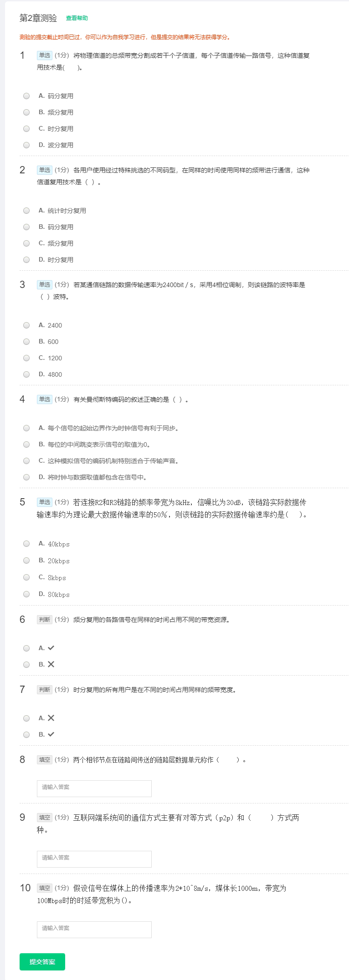
Task: Mark question 6 as true (checkmark)
Action: (26, 648)
